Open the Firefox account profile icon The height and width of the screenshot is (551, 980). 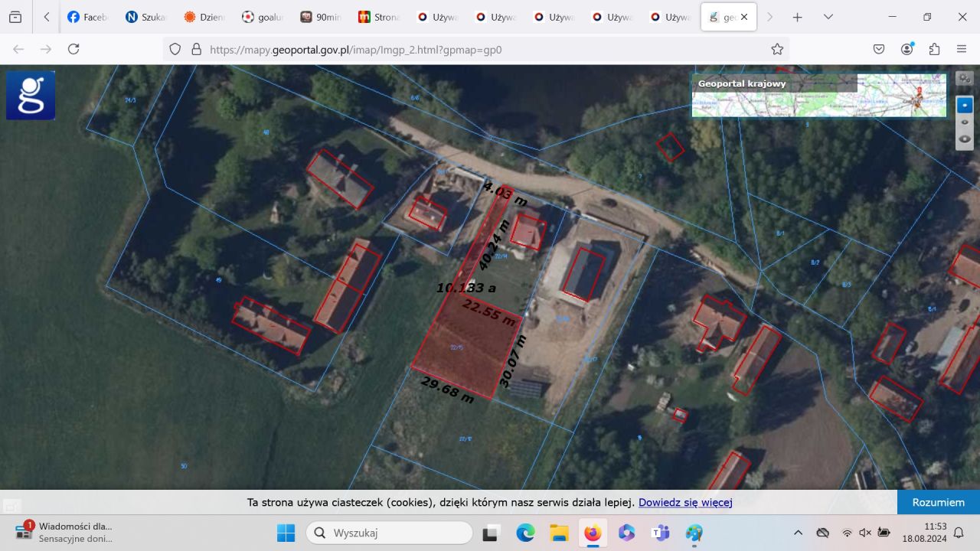point(906,49)
